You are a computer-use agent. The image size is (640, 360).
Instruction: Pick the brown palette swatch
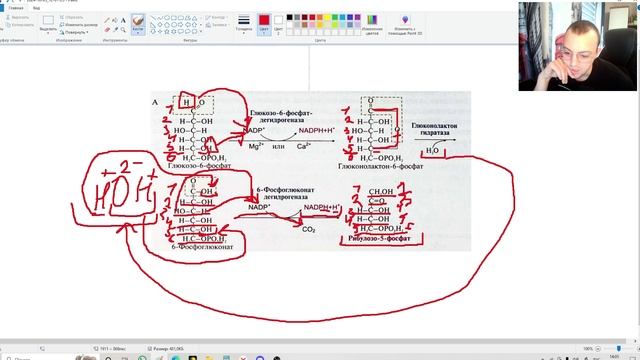coord(304,25)
